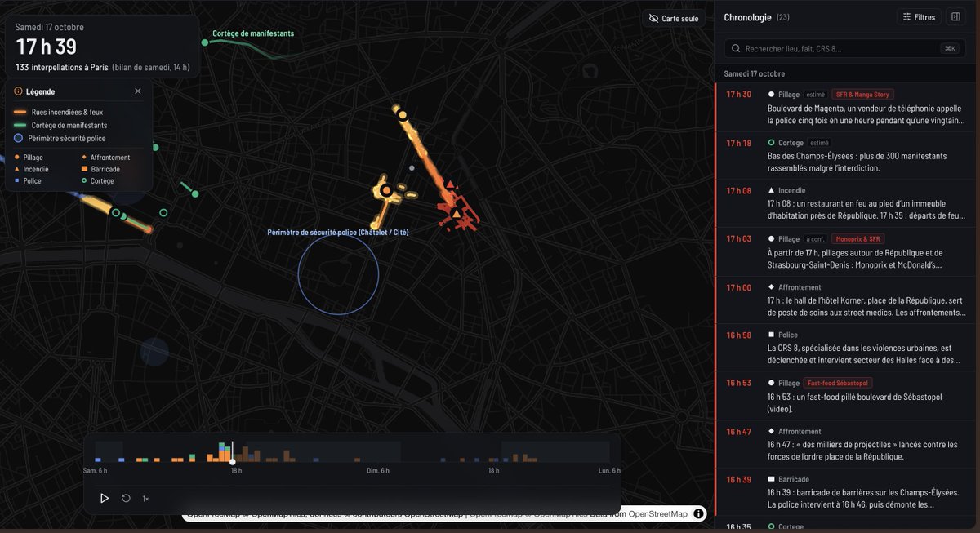The image size is (980, 533).
Task: Open the 17 h 30 Pillage event
Action: [844, 108]
